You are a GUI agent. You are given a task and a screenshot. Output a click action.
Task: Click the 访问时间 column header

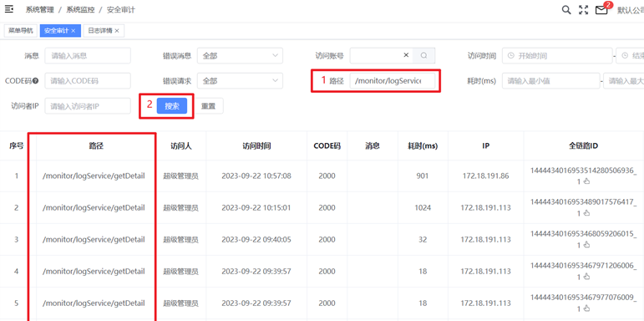pos(256,146)
